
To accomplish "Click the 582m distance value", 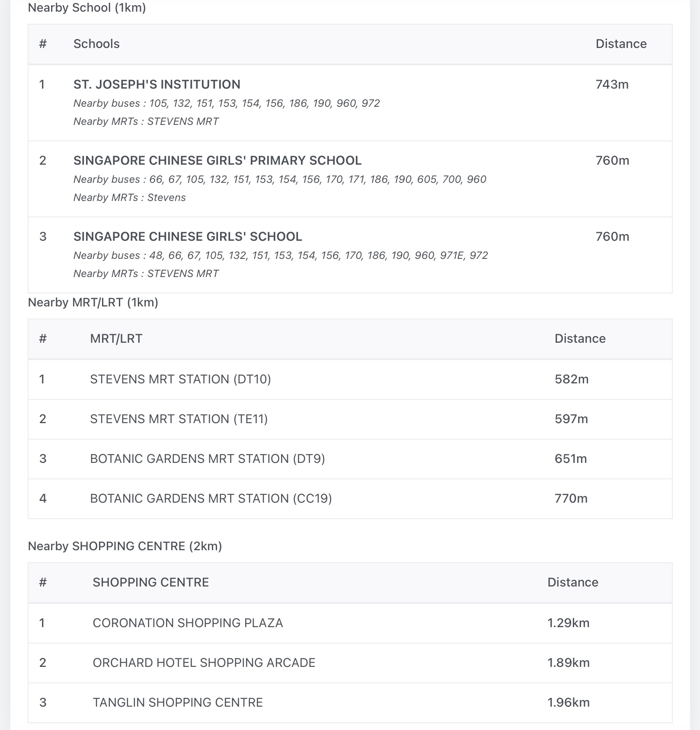I will [571, 379].
